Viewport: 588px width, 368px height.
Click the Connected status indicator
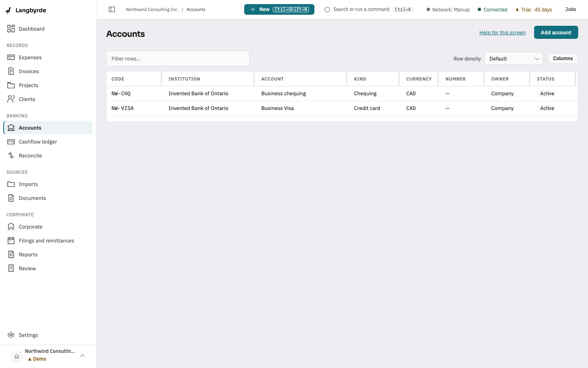coord(492,9)
